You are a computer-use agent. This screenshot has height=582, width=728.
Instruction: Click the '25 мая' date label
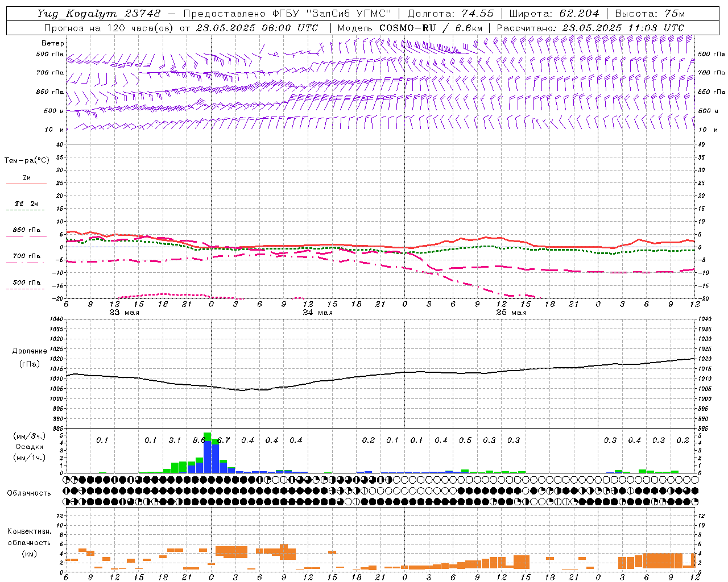point(511,313)
